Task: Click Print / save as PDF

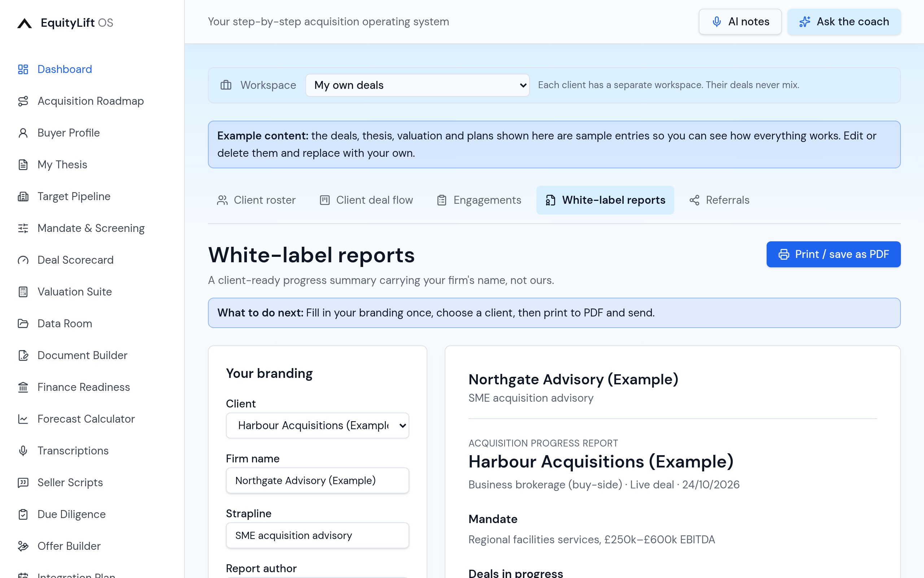Action: (x=833, y=254)
